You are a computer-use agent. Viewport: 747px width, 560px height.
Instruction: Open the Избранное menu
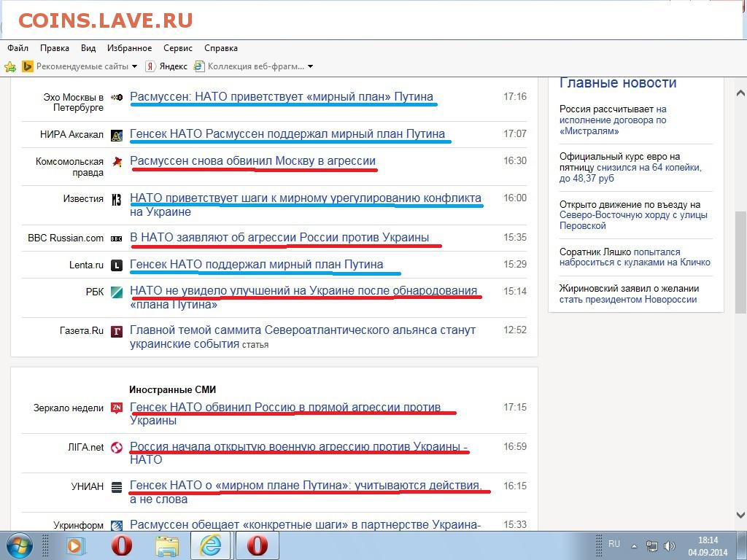[130, 48]
